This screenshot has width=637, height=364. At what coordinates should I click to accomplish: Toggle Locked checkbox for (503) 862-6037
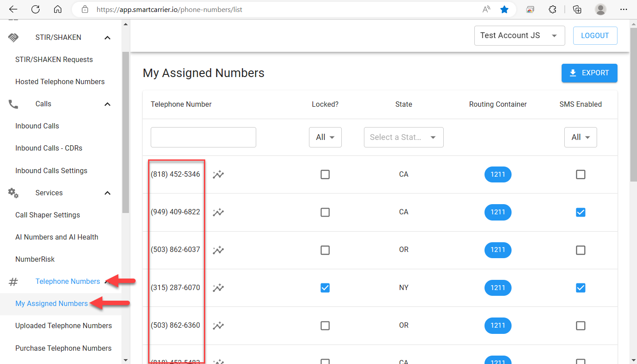point(325,250)
